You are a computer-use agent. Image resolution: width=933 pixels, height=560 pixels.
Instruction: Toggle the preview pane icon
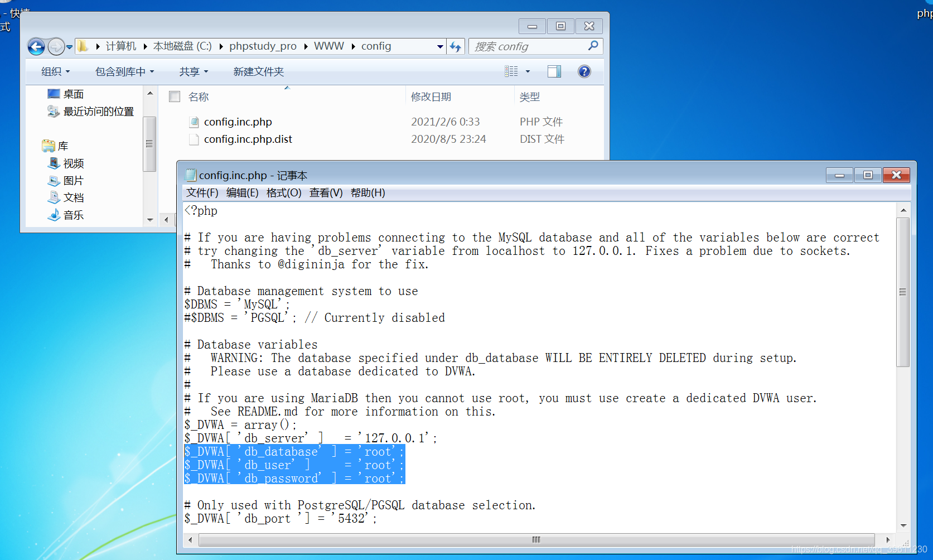point(554,71)
